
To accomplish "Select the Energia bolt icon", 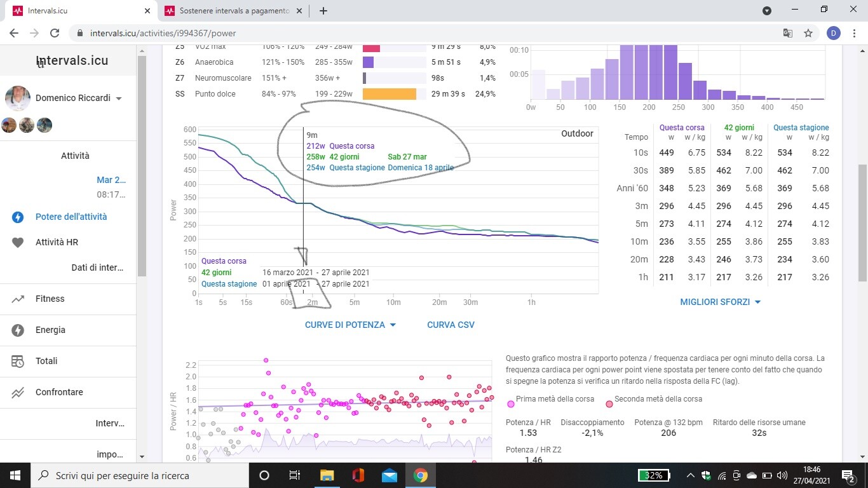I will coord(18,330).
